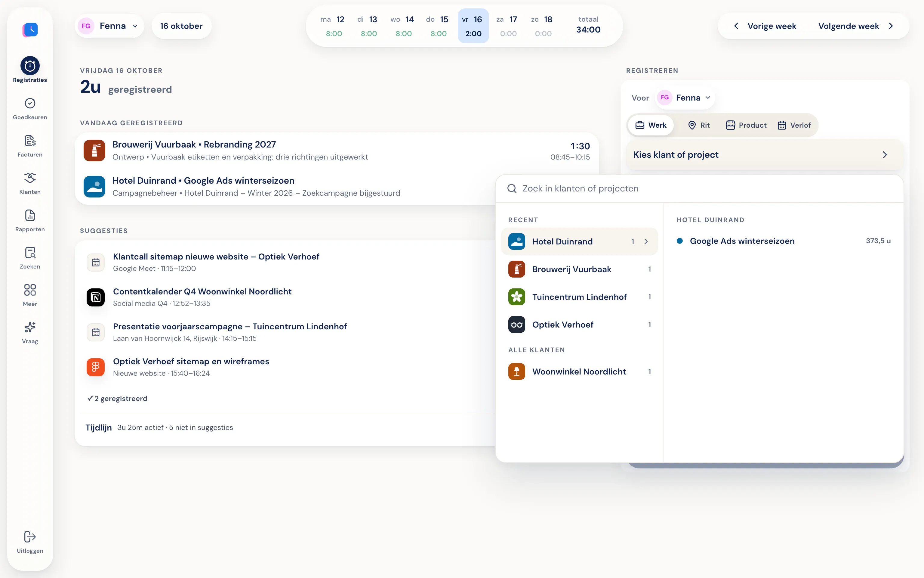
Task: Open Rapporten in the sidebar
Action: 30,221
